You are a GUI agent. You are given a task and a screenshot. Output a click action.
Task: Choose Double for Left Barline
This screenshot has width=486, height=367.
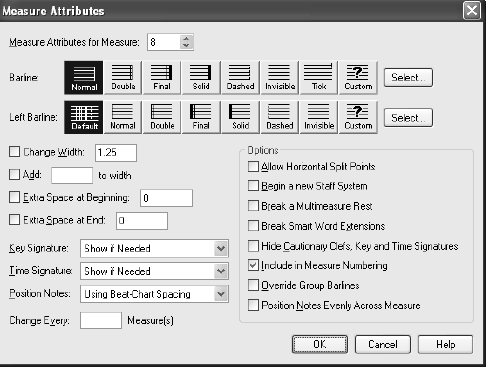point(162,117)
